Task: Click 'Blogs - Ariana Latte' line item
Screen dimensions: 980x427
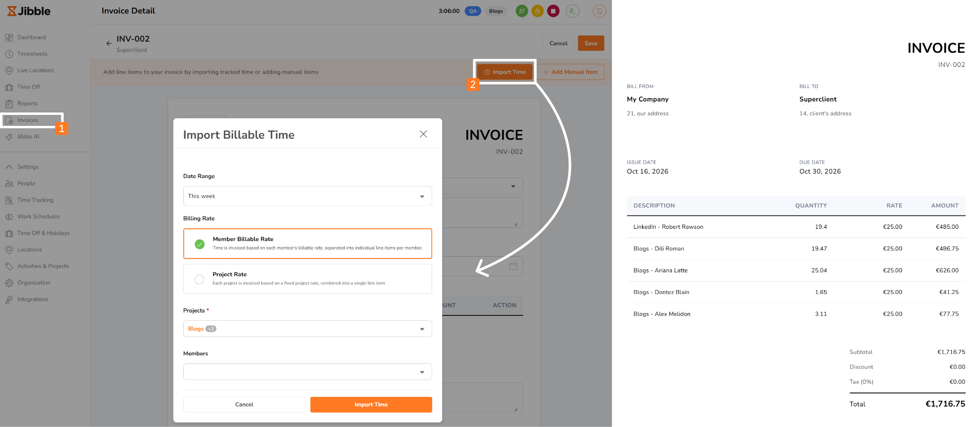Action: click(x=660, y=270)
